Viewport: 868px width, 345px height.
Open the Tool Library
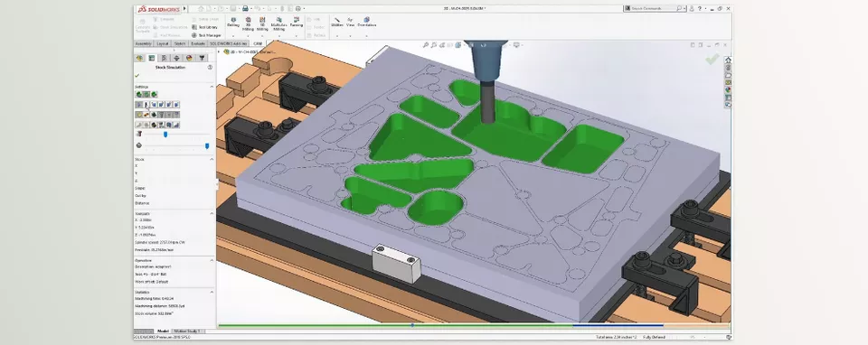[205, 27]
